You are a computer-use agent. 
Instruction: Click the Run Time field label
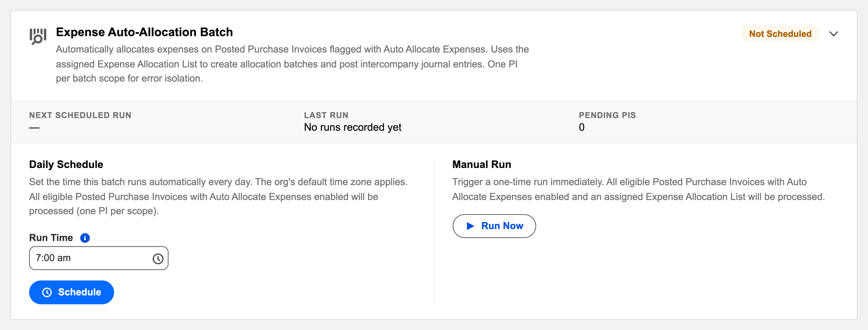click(x=51, y=238)
